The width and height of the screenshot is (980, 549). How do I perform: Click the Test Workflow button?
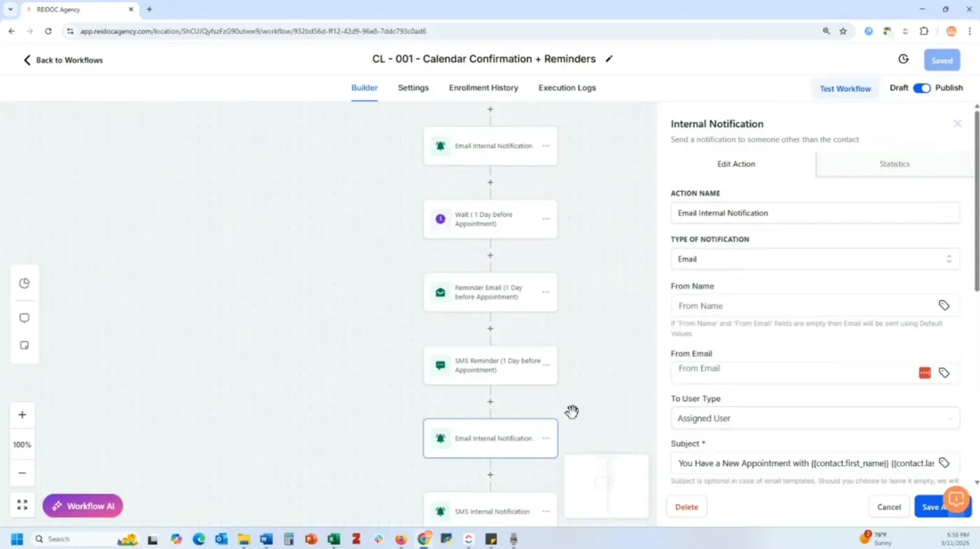(x=845, y=89)
